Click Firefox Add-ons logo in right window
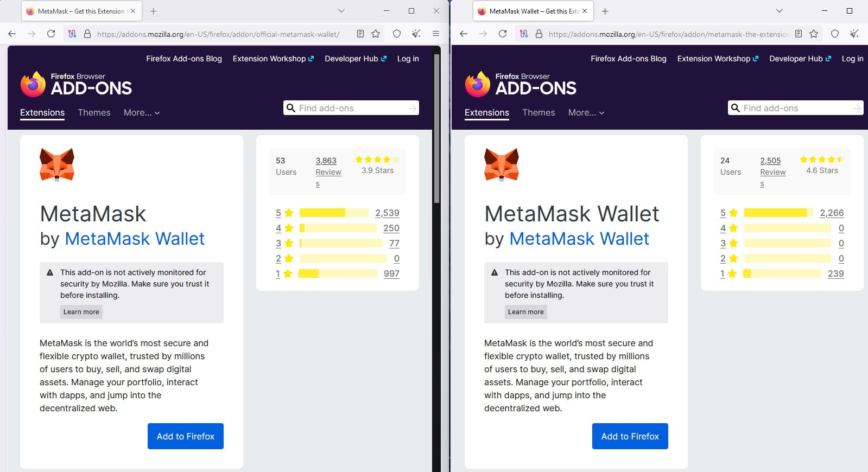 point(521,84)
